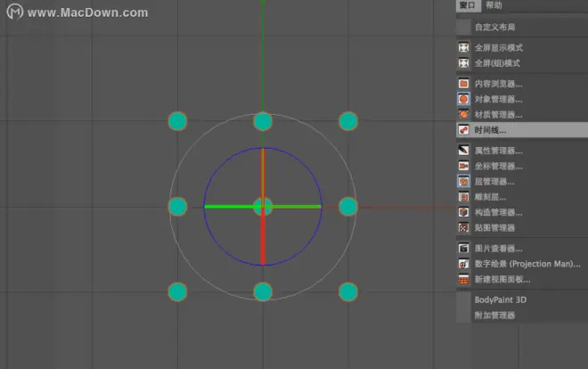
Task: Click the 层管理器 icon
Action: tap(464, 182)
